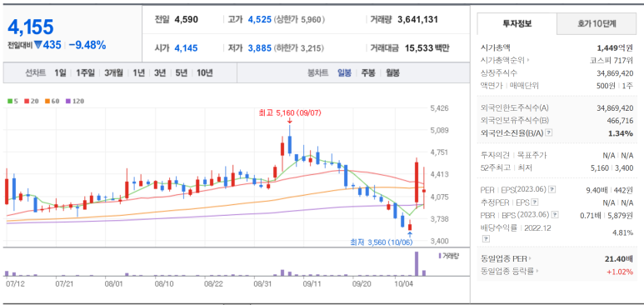This screenshot has height=305, width=644.
Task: Click the green 5-day moving average legend
Action: [12, 101]
